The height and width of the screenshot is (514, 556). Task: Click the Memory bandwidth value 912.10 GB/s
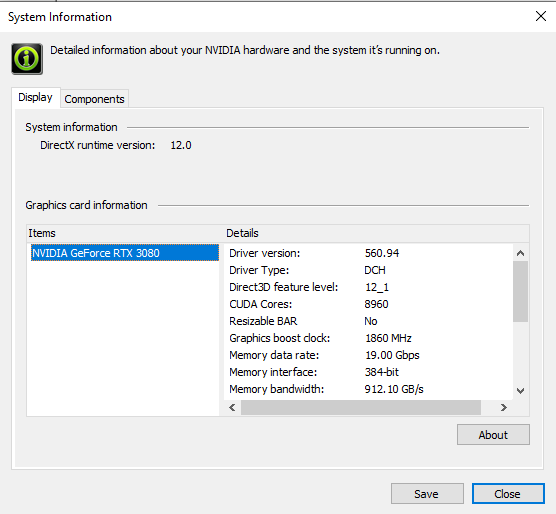[394, 389]
